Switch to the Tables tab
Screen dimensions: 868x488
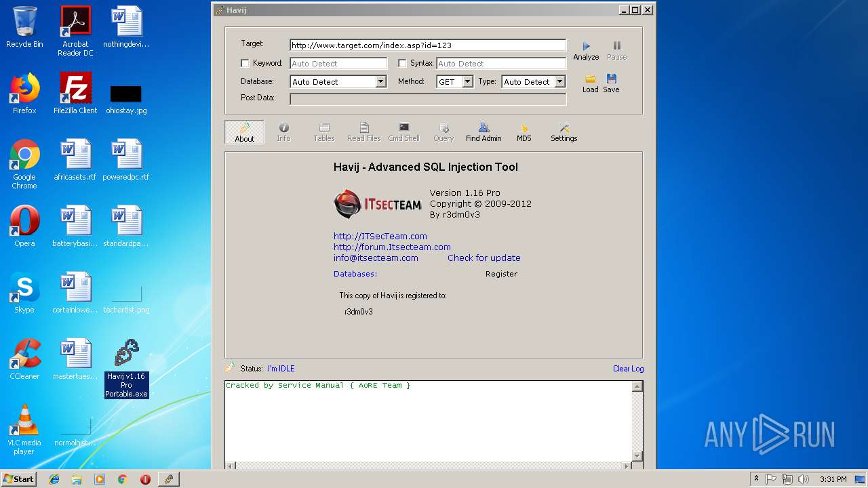pos(324,132)
